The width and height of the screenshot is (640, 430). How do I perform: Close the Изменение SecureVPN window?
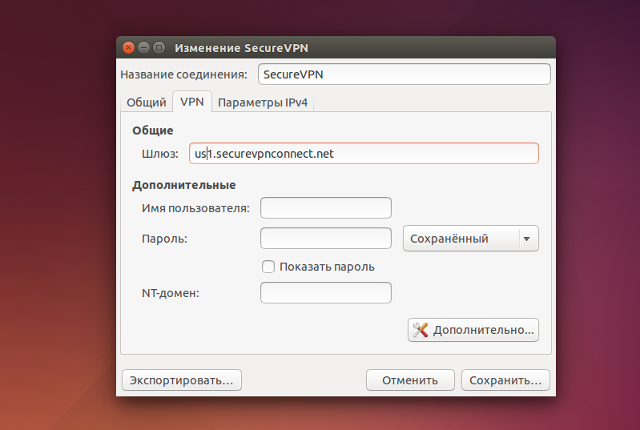pos(128,48)
